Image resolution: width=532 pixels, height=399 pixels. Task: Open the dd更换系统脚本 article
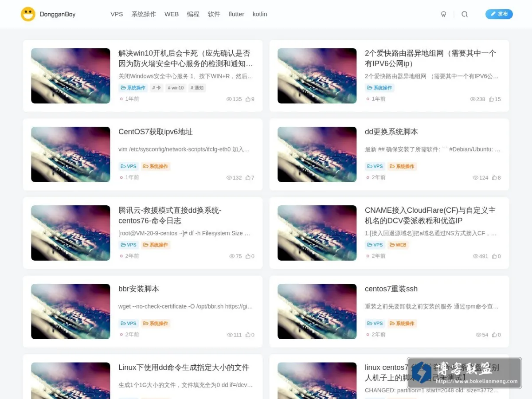click(391, 132)
